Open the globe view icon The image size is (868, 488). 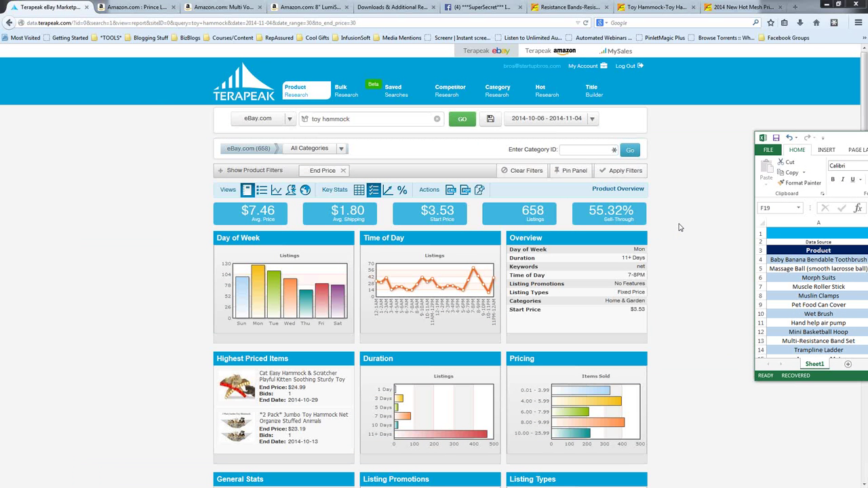[305, 190]
